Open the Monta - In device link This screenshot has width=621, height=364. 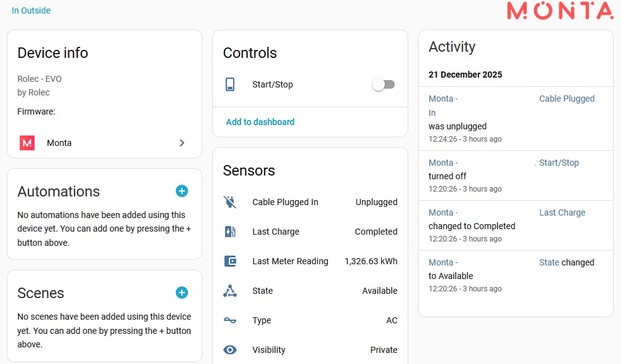(443, 99)
